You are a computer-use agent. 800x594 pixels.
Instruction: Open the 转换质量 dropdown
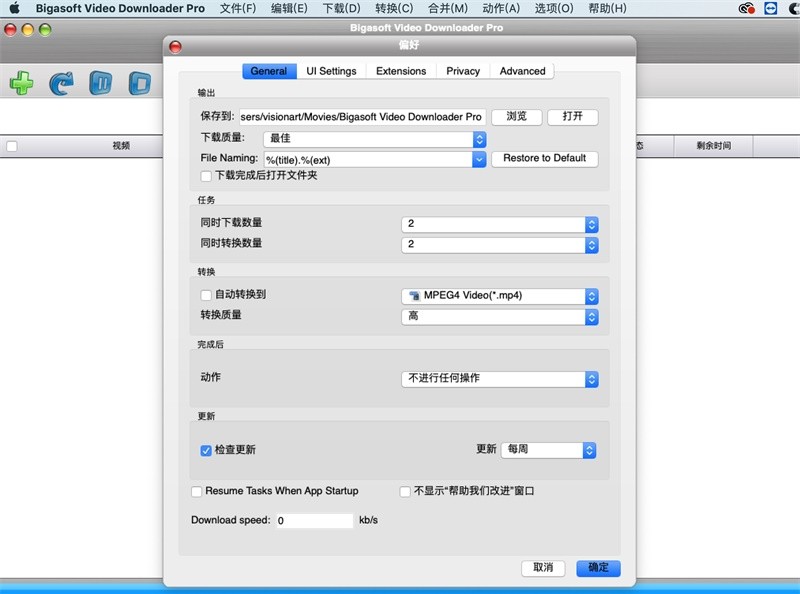[x=500, y=316]
